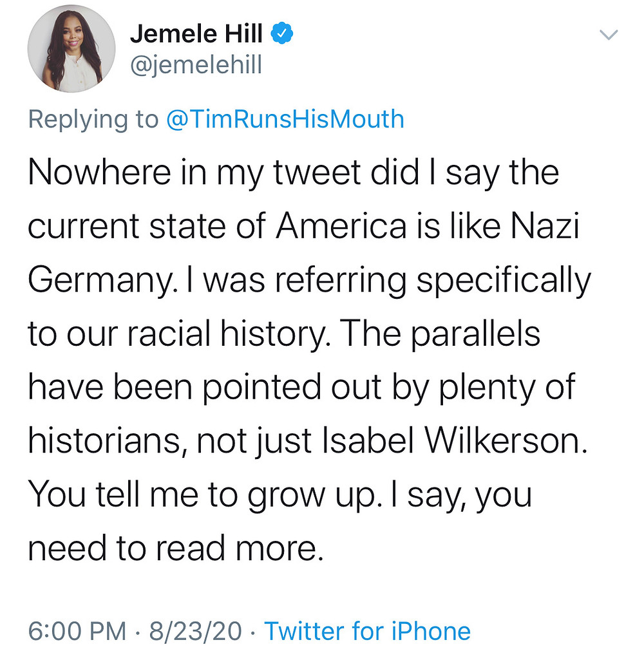644x660 pixels.
Task: Select the word 'Nowhere' starting the tweet
Action: click(x=100, y=173)
